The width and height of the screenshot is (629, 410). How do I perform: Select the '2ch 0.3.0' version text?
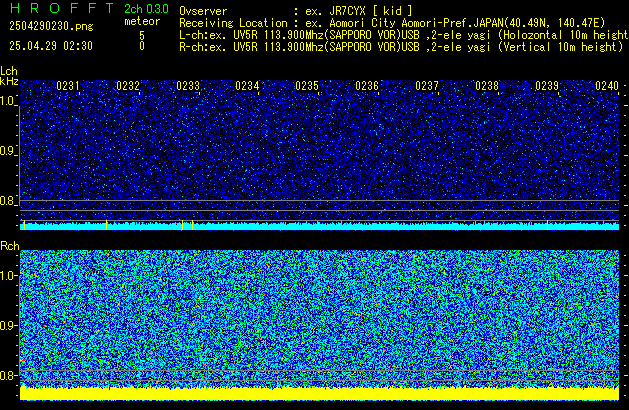pyautogui.click(x=146, y=9)
